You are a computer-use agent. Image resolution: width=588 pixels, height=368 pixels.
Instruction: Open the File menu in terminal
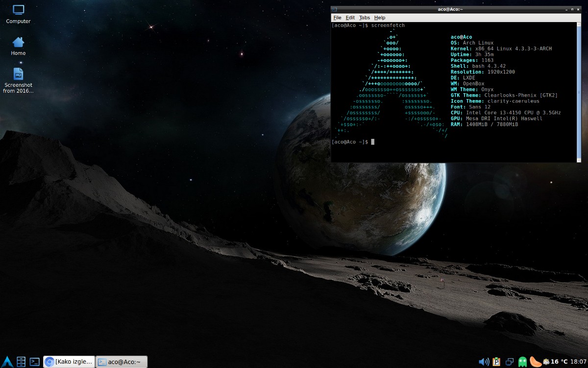(337, 18)
